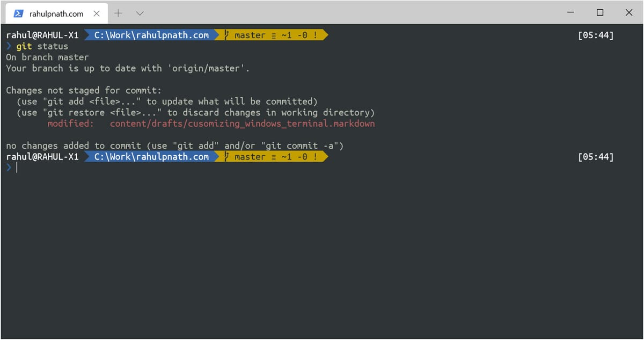Image resolution: width=644 pixels, height=340 pixels.
Task: Click the first yellow master branch segment
Action: click(271, 35)
